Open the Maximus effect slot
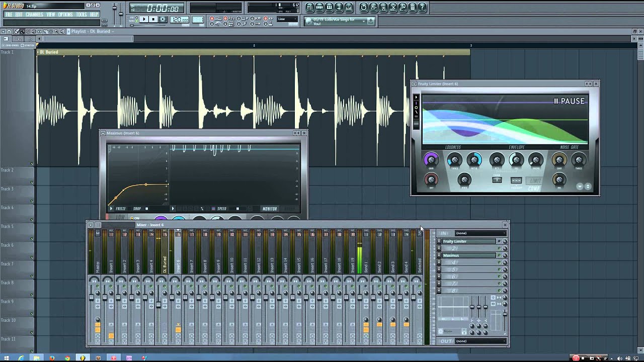This screenshot has width=644, height=362. (468, 255)
